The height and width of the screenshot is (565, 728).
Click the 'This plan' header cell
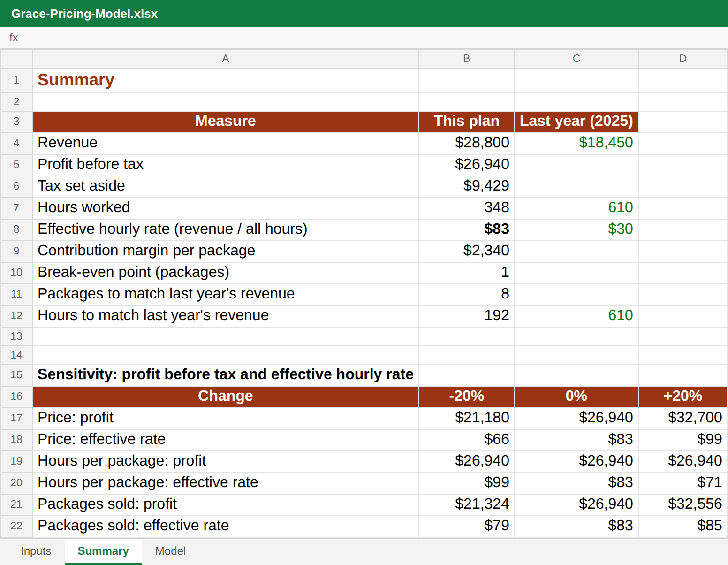click(467, 122)
